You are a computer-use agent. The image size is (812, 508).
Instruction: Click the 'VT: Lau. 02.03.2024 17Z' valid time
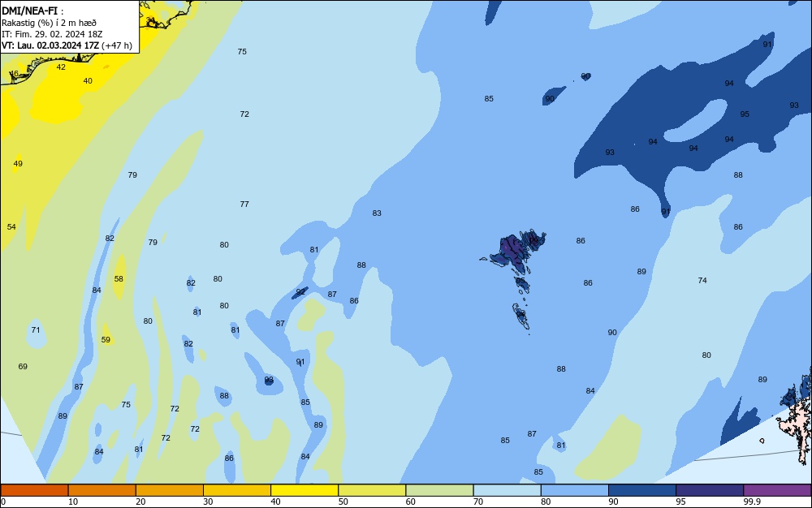tap(50, 45)
